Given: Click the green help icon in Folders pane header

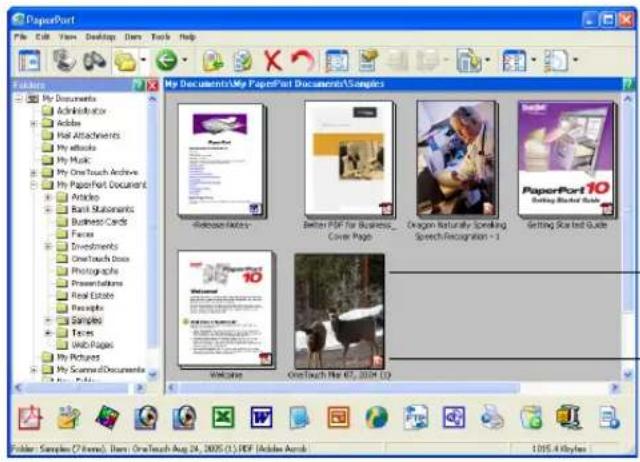Looking at the screenshot, I should click(x=138, y=85).
